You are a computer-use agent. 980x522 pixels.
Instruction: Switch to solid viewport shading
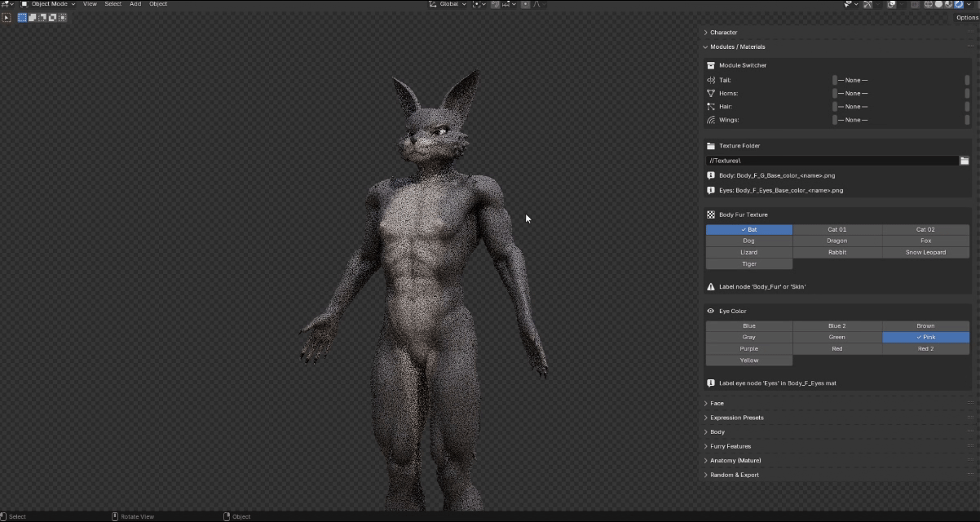[x=938, y=4]
